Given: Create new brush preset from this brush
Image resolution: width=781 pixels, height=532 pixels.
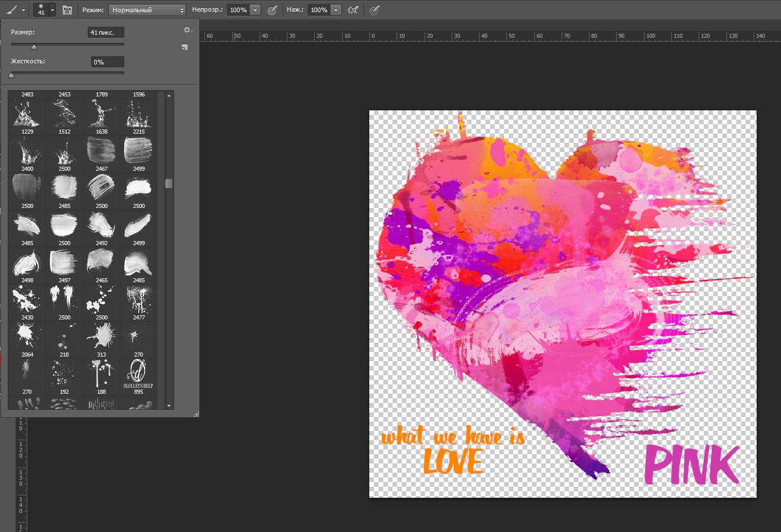Looking at the screenshot, I should coord(185,47).
